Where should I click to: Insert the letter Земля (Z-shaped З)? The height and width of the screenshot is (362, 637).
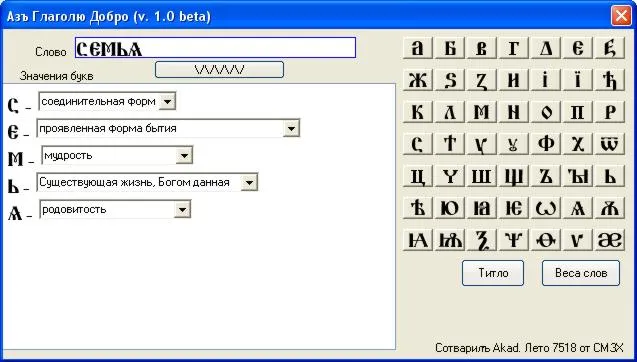[x=482, y=80]
